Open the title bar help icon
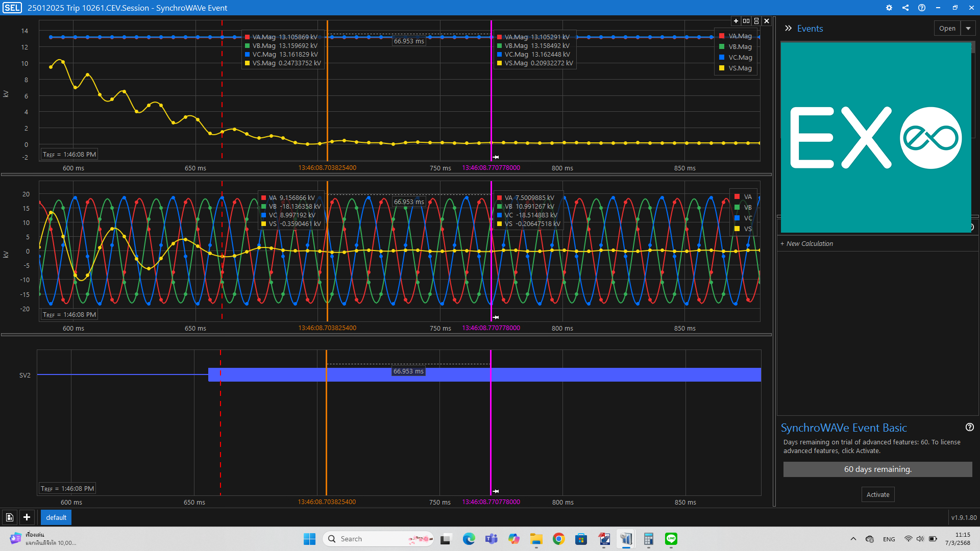This screenshot has width=980, height=551. pos(922,8)
